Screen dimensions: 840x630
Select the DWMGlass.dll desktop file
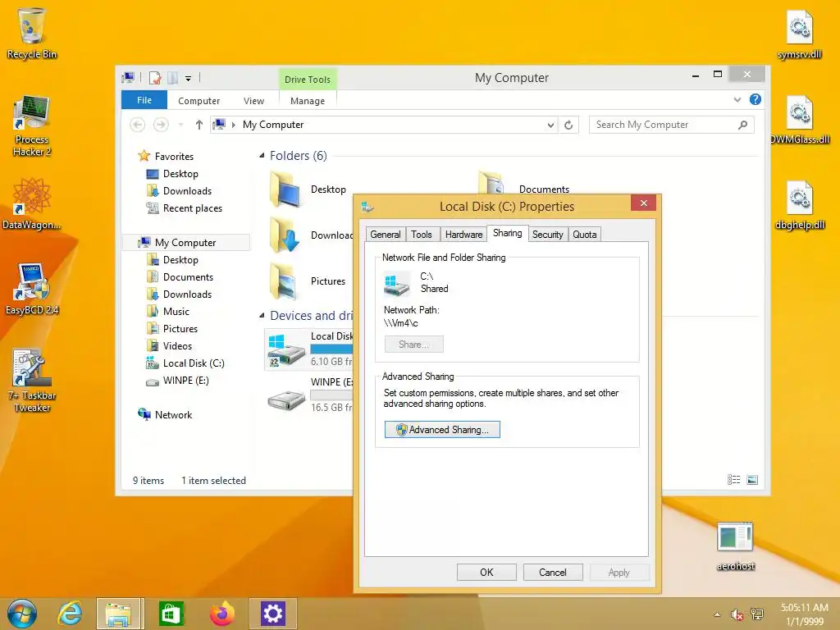pos(799,120)
